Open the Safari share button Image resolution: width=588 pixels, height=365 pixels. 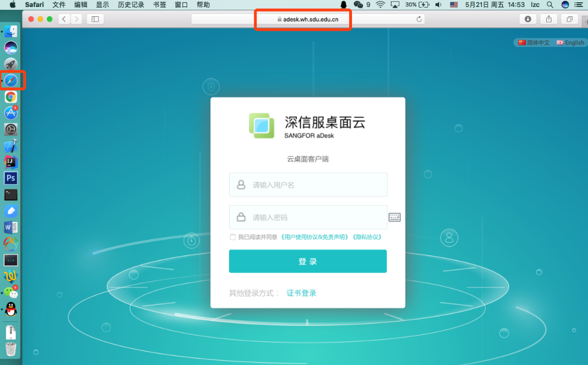point(549,19)
